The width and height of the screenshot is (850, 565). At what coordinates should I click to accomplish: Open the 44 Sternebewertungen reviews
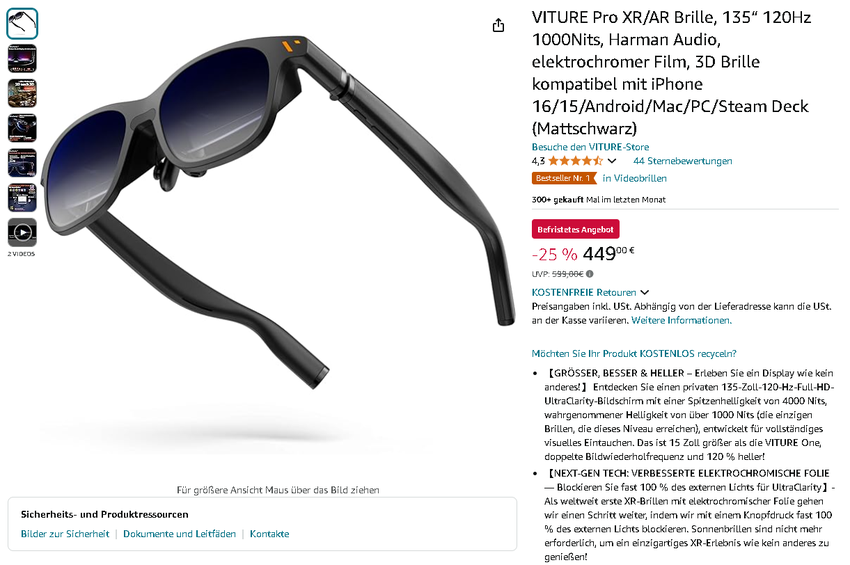pos(682,161)
